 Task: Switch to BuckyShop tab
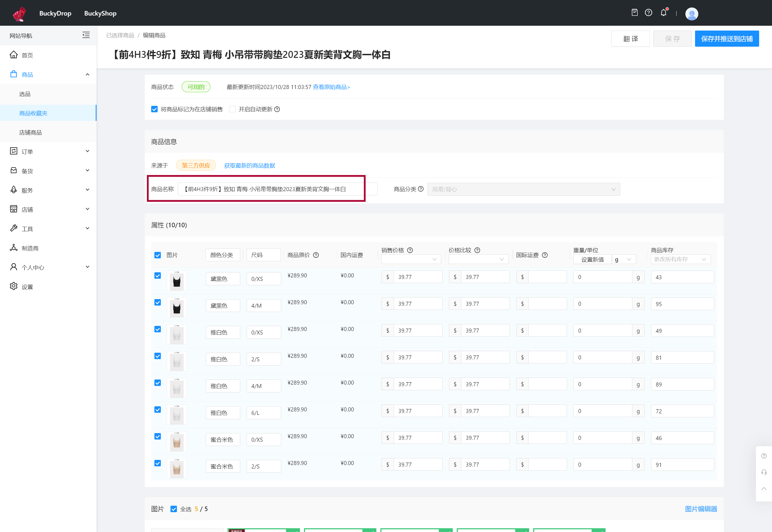pyautogui.click(x=100, y=13)
